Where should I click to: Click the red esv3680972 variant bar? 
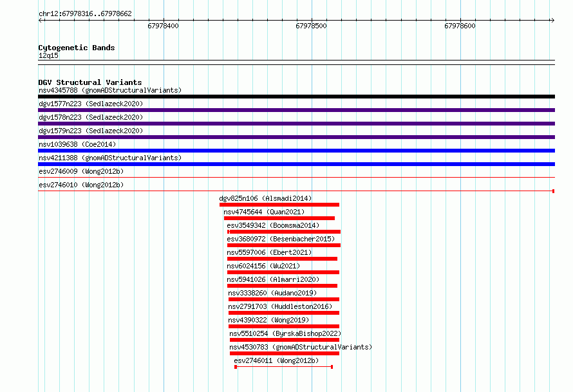coord(284,245)
